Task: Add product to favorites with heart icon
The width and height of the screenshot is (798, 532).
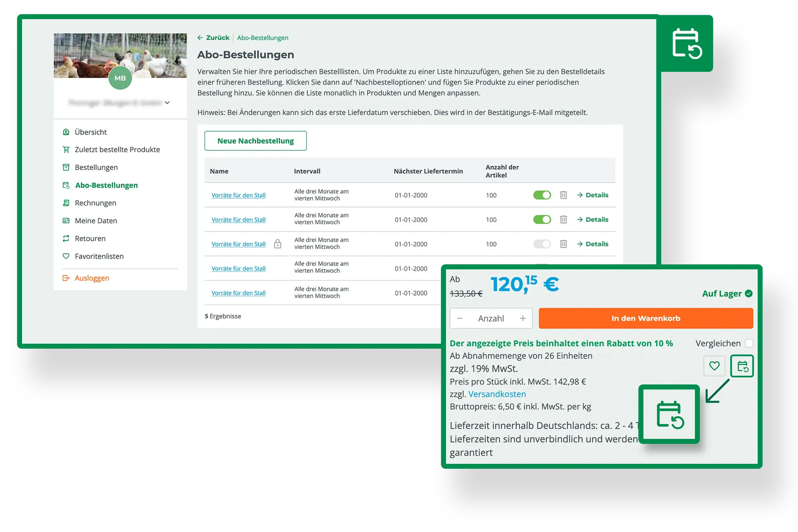Action: point(714,366)
